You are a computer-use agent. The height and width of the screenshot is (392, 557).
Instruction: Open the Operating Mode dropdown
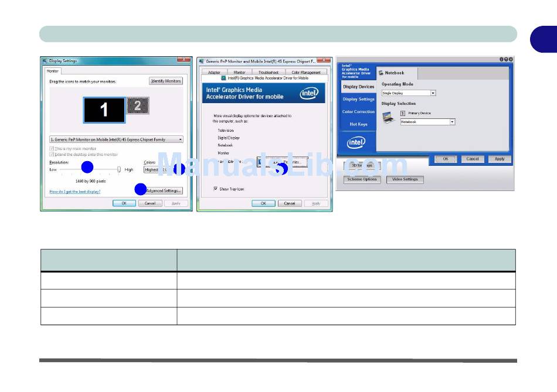click(409, 93)
